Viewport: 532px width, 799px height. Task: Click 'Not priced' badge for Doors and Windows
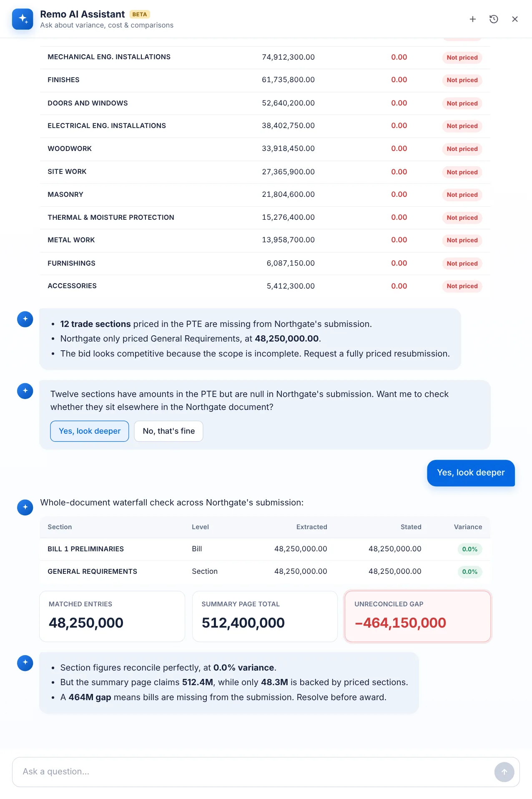(x=462, y=103)
